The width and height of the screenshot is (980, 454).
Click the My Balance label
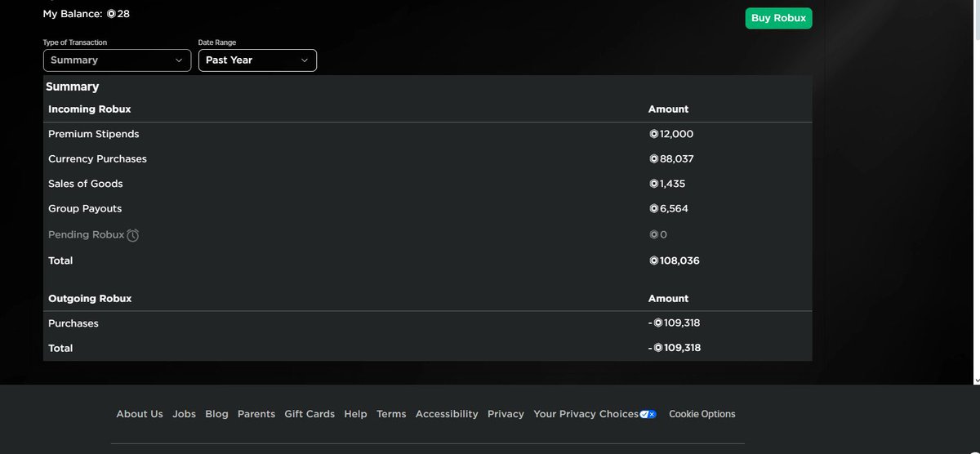pos(73,14)
